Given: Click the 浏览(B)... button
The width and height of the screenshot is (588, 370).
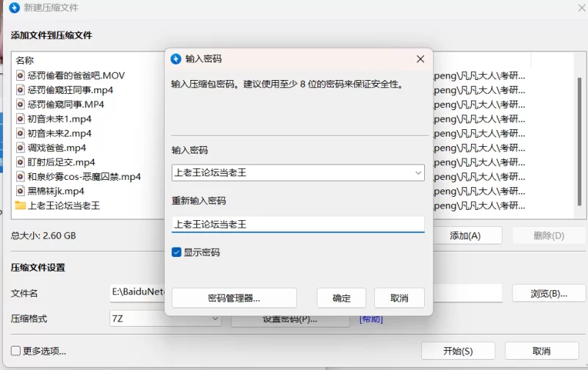Looking at the screenshot, I should pyautogui.click(x=548, y=294).
